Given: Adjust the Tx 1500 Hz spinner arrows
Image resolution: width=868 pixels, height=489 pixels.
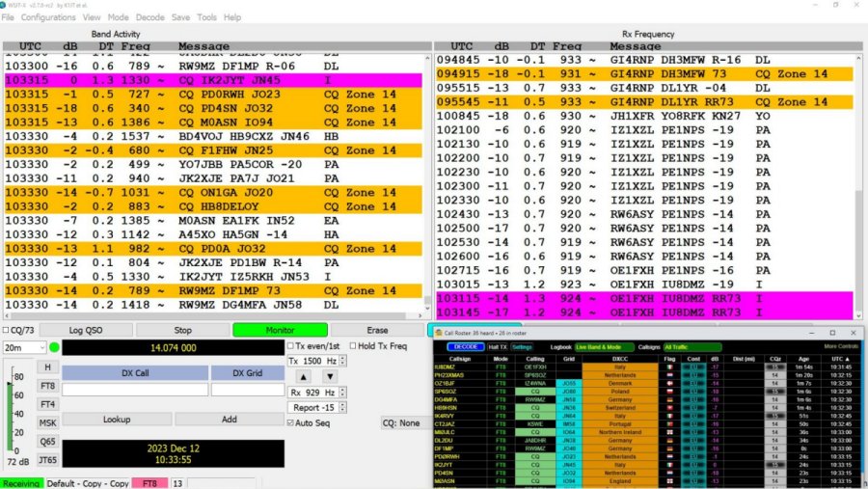Looking at the screenshot, I should click(342, 361).
